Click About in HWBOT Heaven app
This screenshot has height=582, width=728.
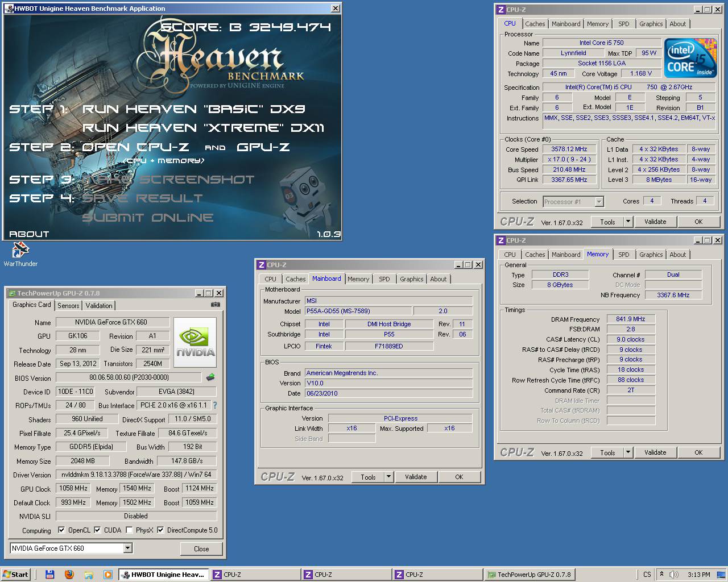[29, 234]
